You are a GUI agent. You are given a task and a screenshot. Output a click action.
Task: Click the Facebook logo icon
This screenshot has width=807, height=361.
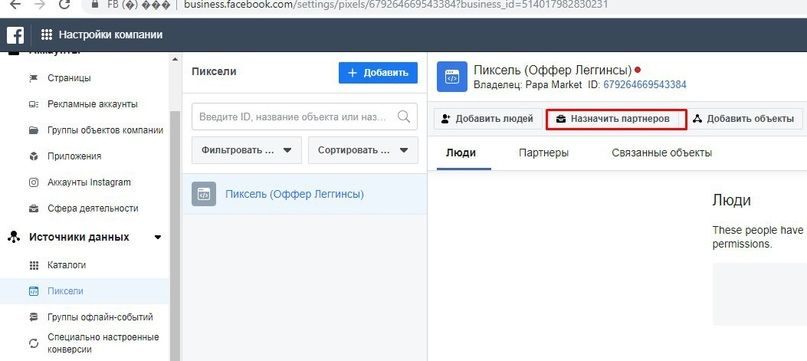[15, 35]
